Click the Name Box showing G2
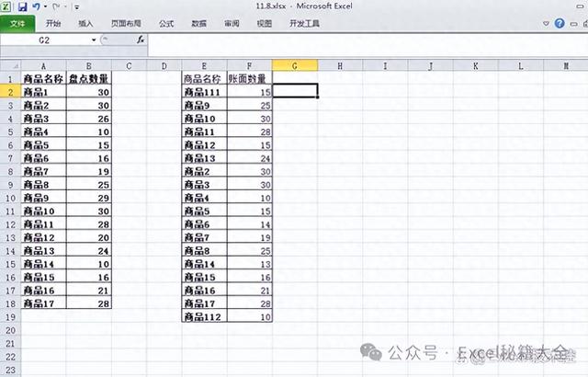Image resolution: width=588 pixels, height=377 pixels. (x=45, y=40)
